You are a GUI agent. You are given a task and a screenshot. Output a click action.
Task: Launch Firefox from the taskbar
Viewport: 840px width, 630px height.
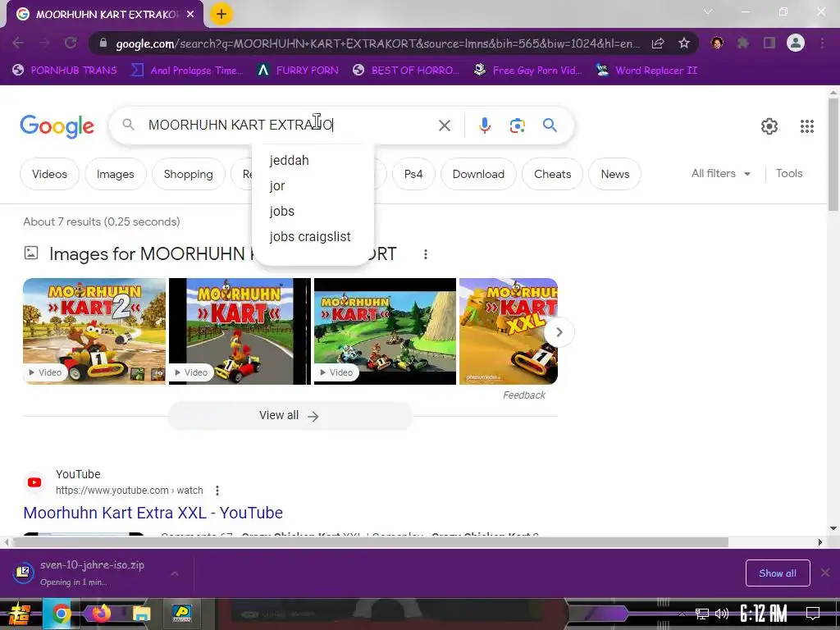pos(101,614)
